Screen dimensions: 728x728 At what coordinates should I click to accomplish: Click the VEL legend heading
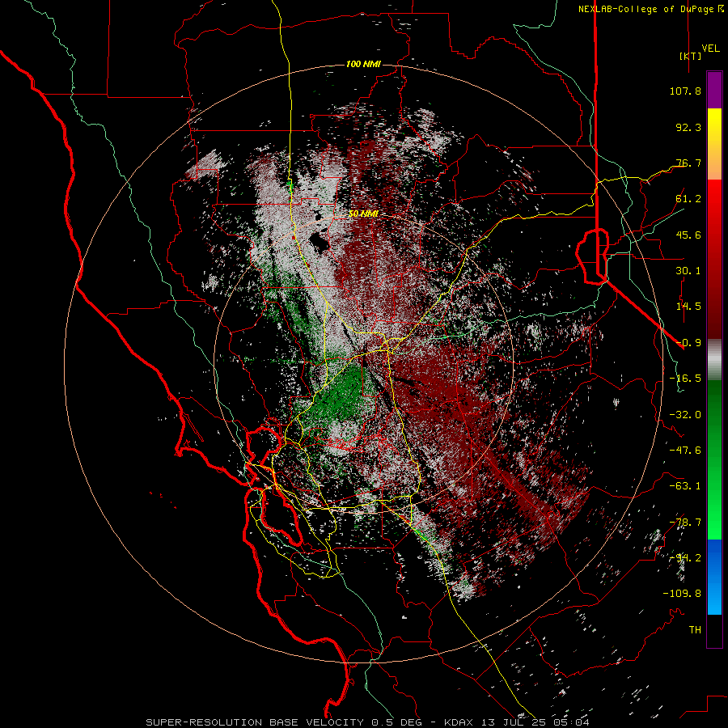coord(710,49)
